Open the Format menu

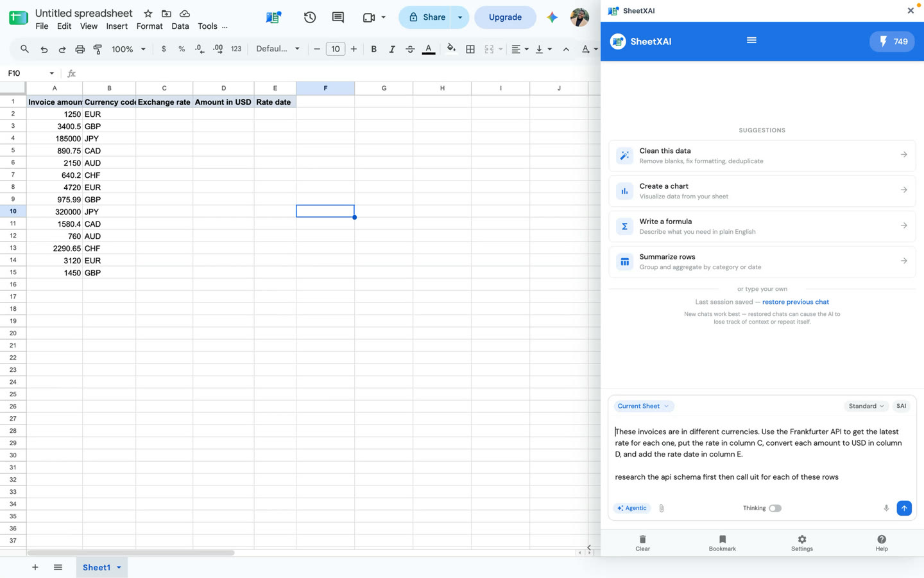[x=150, y=26]
